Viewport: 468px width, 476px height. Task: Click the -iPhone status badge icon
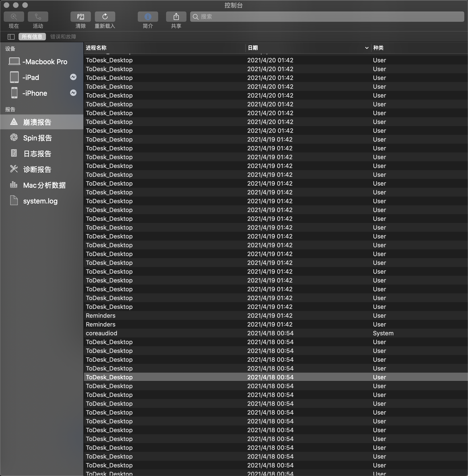click(73, 93)
